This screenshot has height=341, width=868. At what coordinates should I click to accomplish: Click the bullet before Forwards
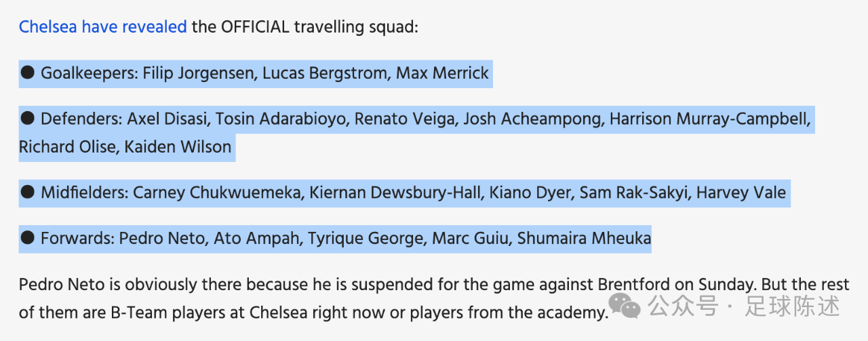(28, 238)
